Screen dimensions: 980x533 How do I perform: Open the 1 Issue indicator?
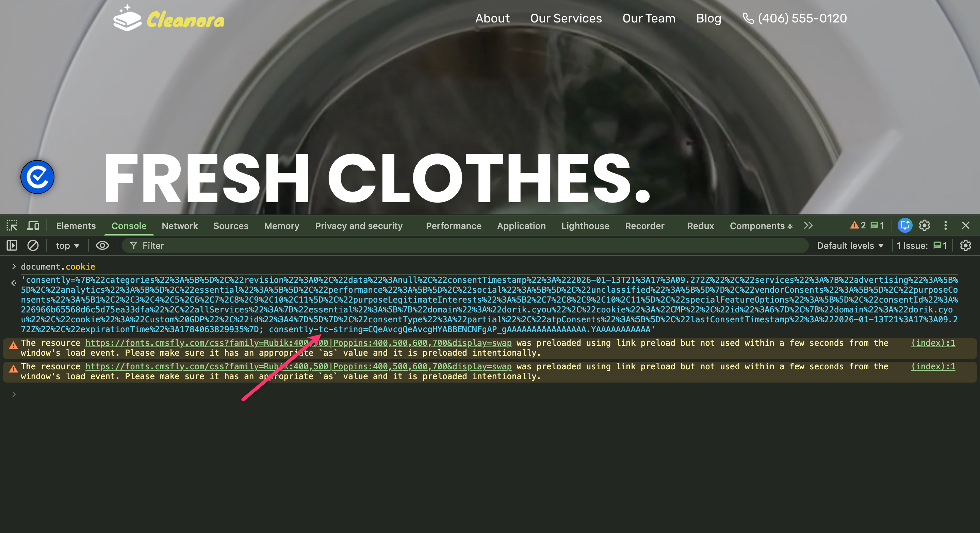(921, 246)
